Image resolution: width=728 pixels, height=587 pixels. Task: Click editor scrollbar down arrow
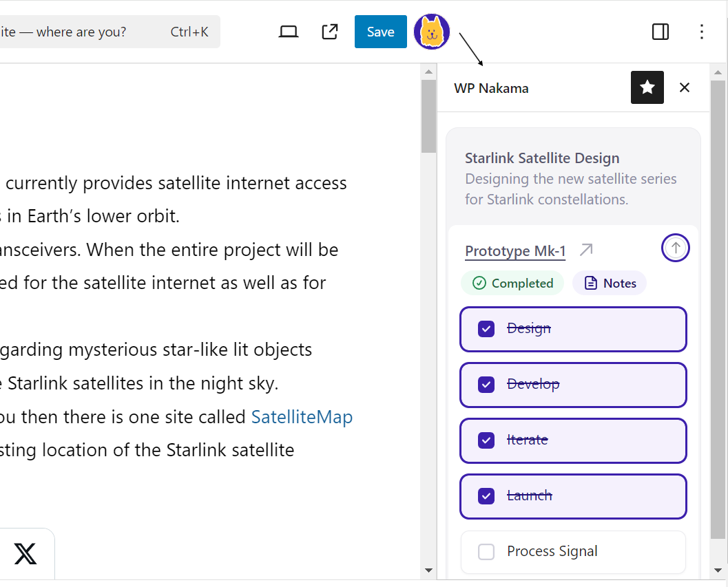coord(428,570)
